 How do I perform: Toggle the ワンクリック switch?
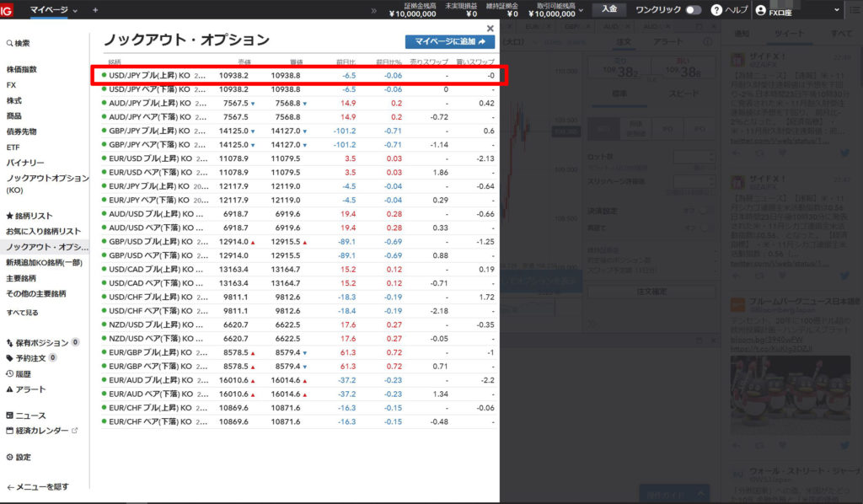[693, 10]
